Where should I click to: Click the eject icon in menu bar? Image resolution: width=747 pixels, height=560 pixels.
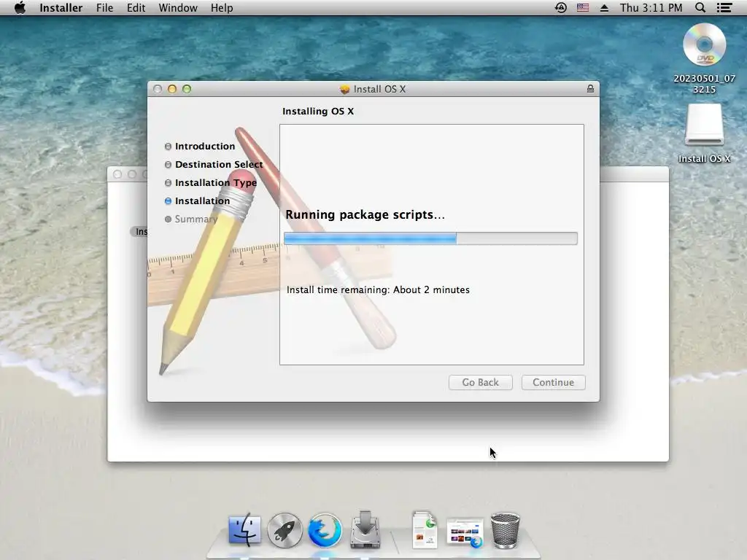pyautogui.click(x=604, y=7)
